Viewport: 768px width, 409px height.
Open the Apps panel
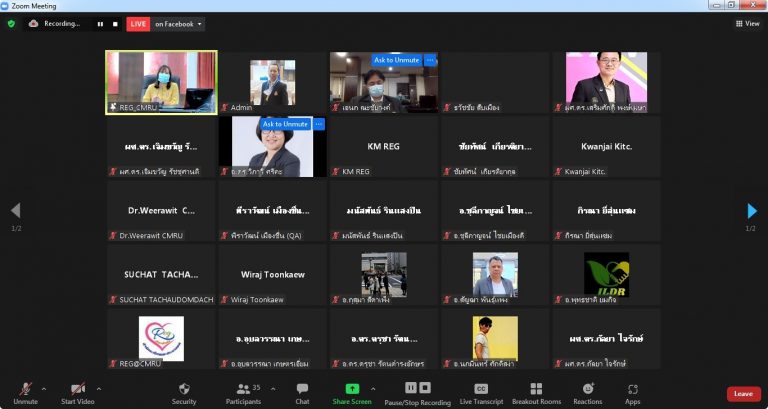tap(633, 392)
